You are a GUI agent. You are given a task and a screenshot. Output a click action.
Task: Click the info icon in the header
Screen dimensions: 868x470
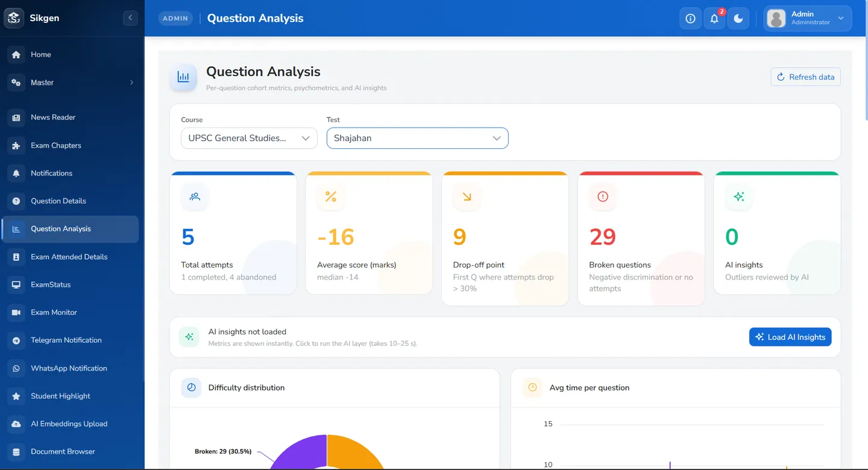690,18
